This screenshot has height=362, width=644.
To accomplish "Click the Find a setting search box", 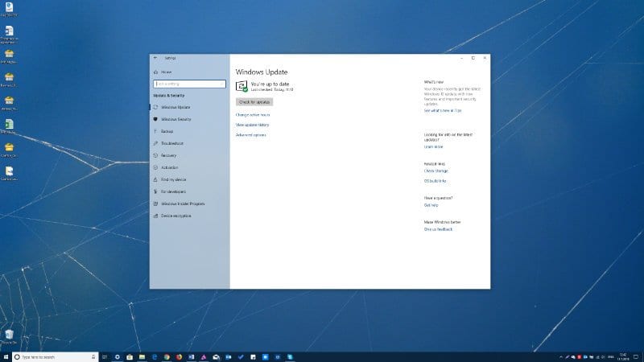I will pos(189,84).
